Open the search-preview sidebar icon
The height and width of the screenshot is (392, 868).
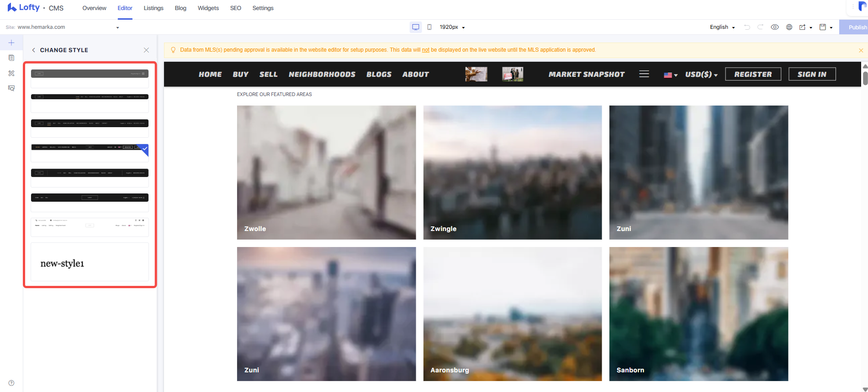pos(11,88)
